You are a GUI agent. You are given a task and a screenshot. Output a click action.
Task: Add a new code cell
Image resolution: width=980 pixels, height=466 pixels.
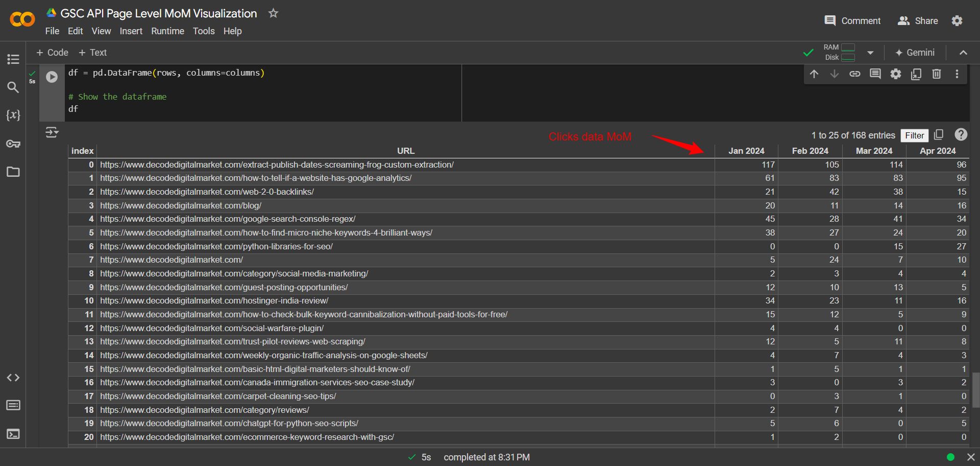[x=52, y=53]
